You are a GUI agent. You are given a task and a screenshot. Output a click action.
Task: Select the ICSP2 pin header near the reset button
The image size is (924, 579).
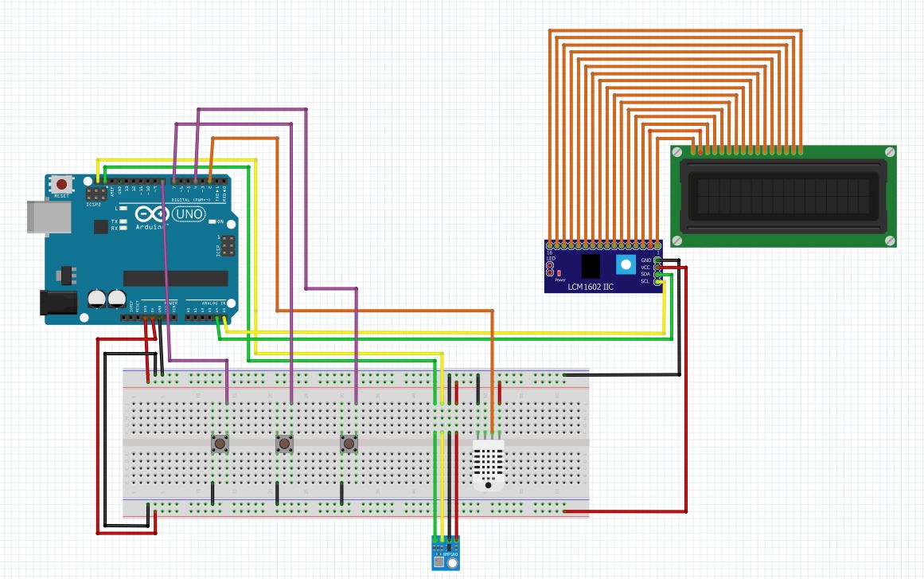point(96,194)
